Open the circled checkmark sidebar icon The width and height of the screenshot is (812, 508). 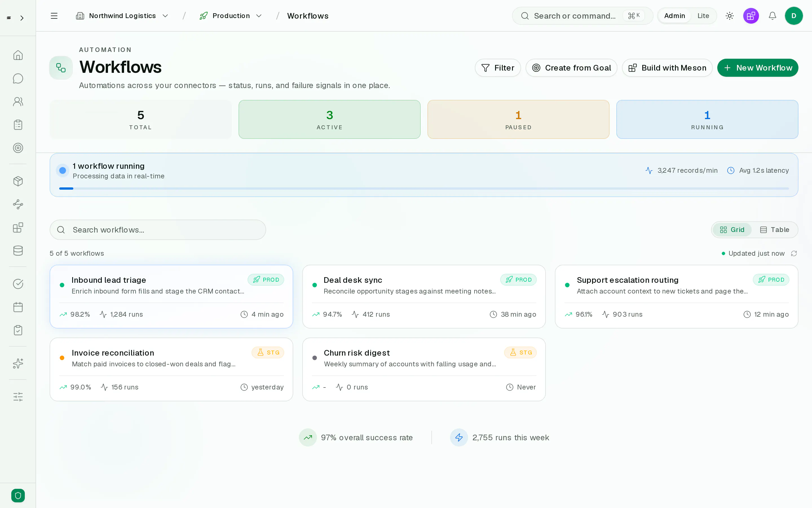pyautogui.click(x=18, y=284)
